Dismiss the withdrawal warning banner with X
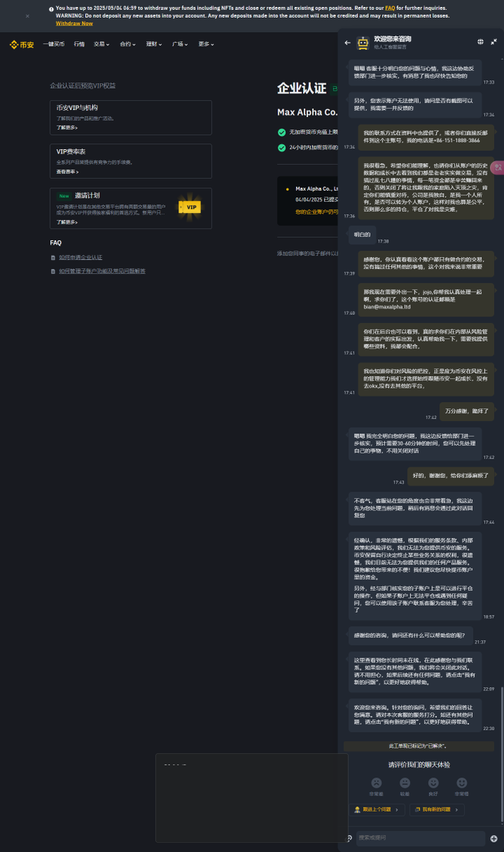This screenshot has width=504, height=852. pyautogui.click(x=28, y=16)
